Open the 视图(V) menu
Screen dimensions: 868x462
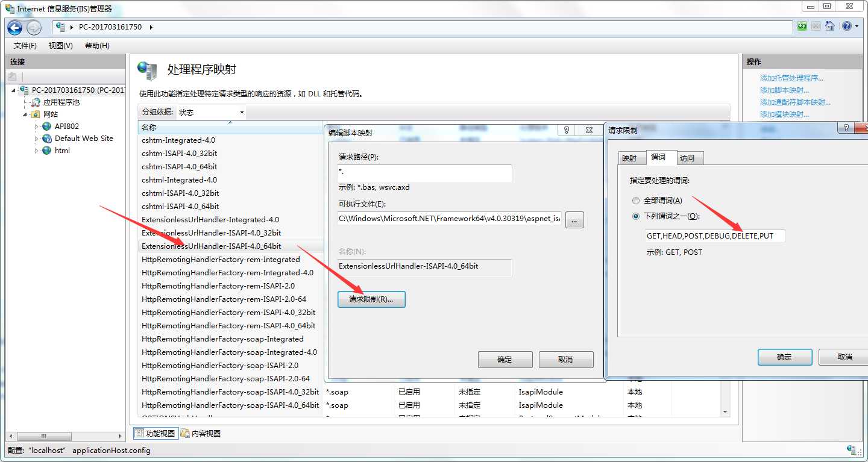(x=61, y=46)
